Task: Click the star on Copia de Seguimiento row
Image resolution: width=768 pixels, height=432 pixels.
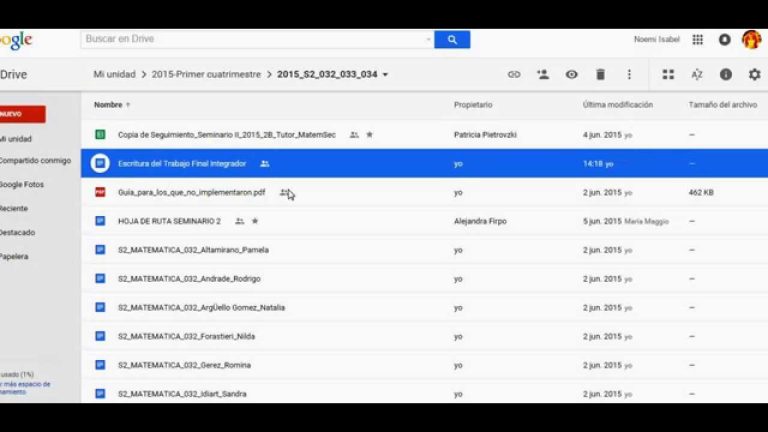Action: (x=370, y=134)
